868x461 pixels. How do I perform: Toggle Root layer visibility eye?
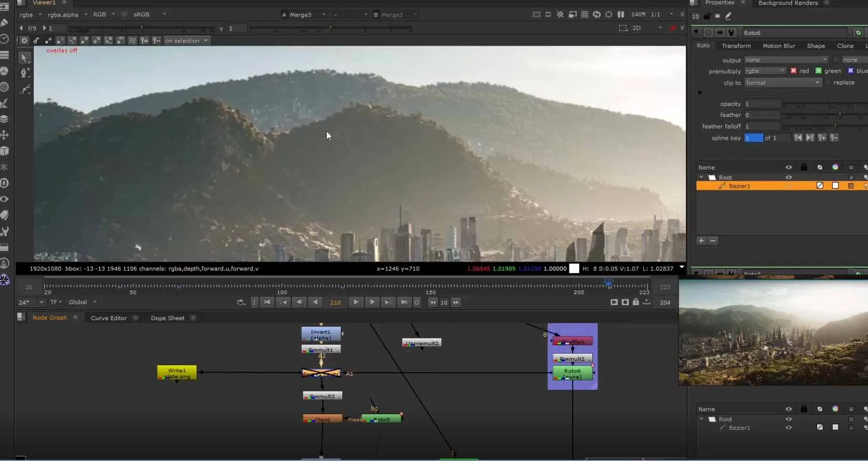[788, 177]
